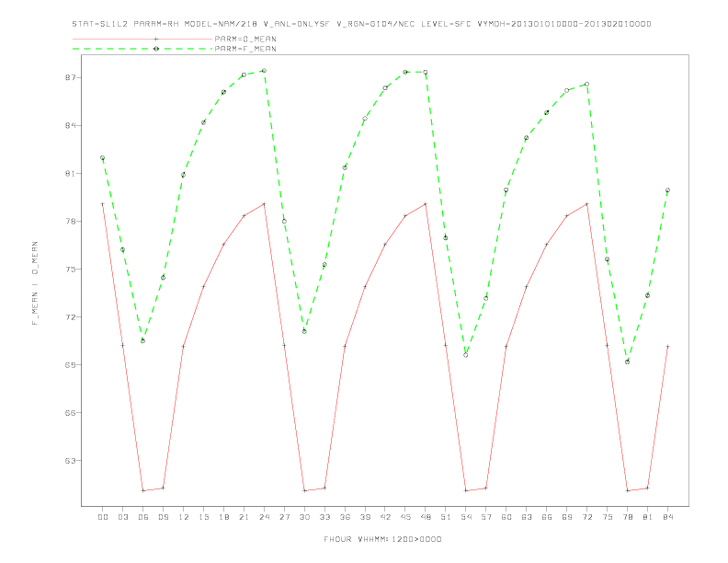Click x-axis tick label 33
This screenshot has width=728, height=563.
tap(324, 517)
